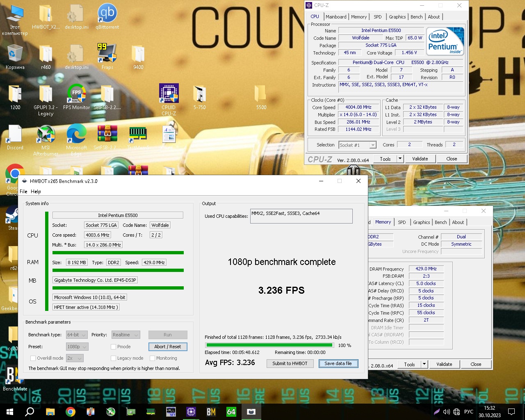Viewport: 525px width, 420px height.
Task: Open the Priority Realtime dropdown
Action: tap(126, 335)
